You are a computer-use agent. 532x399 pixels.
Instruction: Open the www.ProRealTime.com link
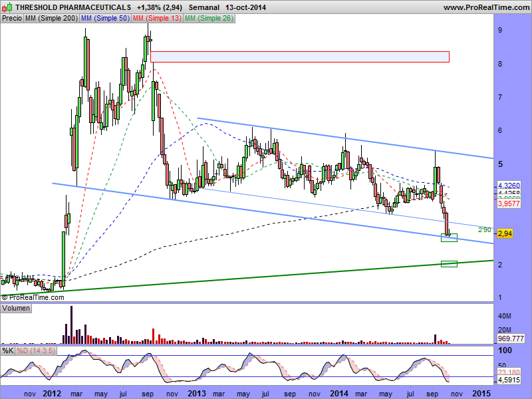pyautogui.click(x=486, y=7)
